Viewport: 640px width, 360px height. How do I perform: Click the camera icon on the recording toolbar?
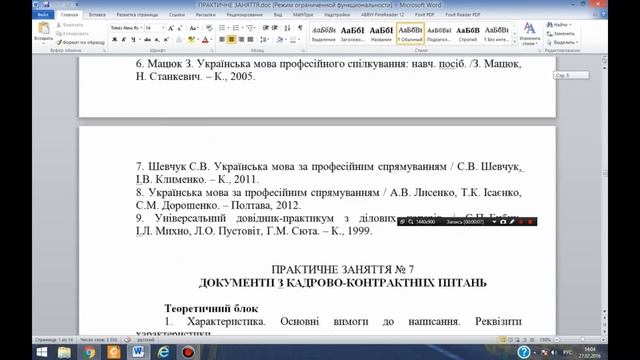click(503, 222)
